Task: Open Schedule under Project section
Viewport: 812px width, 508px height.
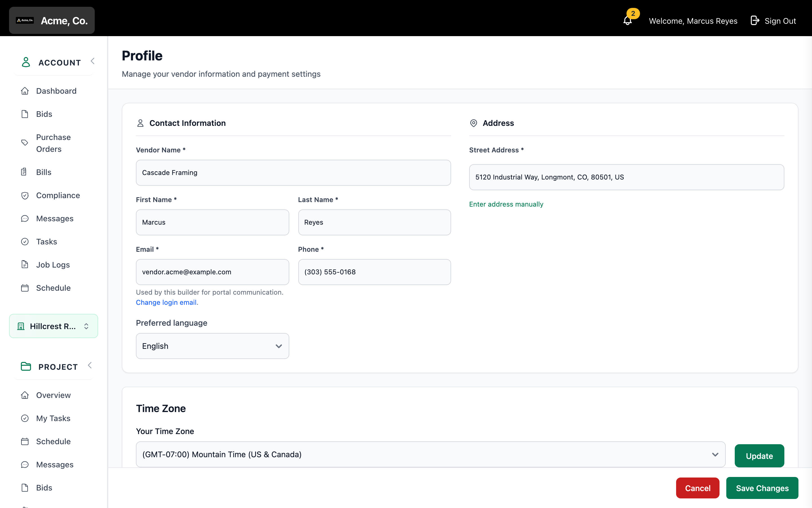Action: pyautogui.click(x=53, y=441)
